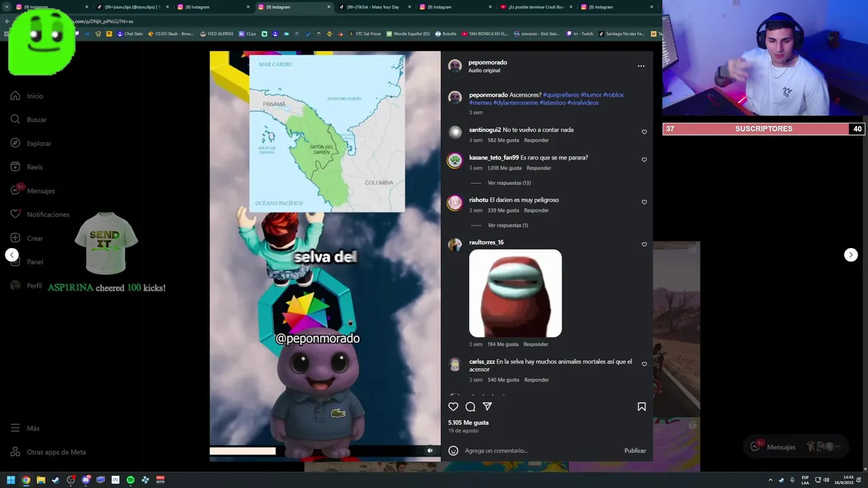View 5.105 Me gusta likes list
Screen dimensions: 868x488
468,423
